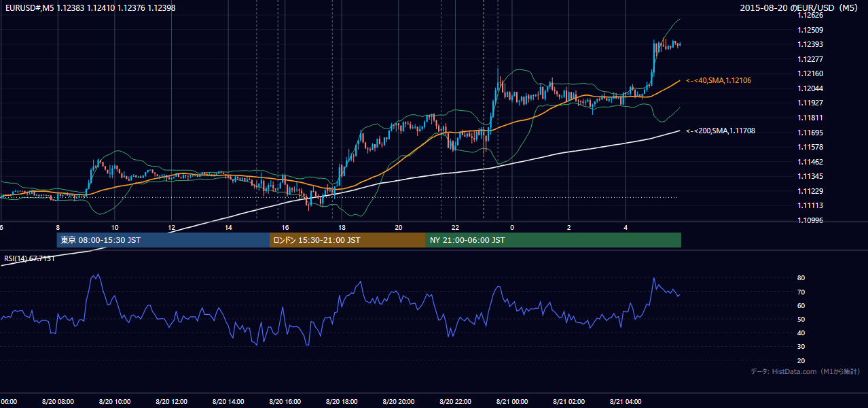Click price axis label 1.11578
Viewport: 868px width, 408px height.
[x=811, y=147]
